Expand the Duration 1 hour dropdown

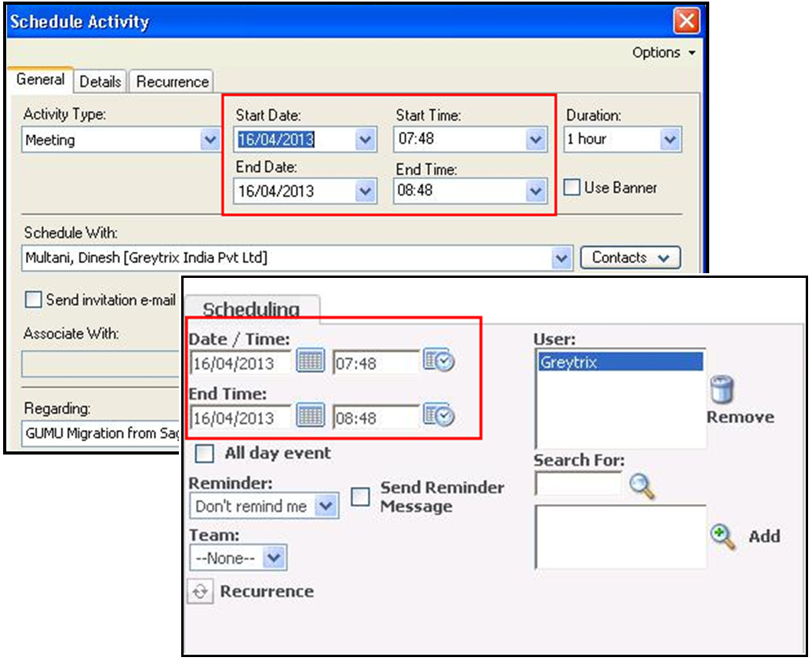(x=669, y=140)
